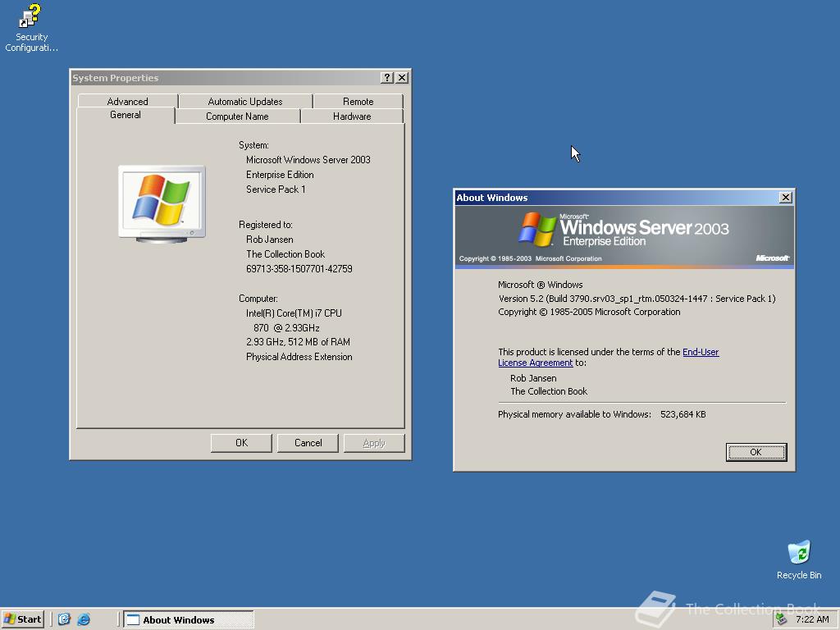Click the Windows flag logo in About banner

tap(537, 230)
